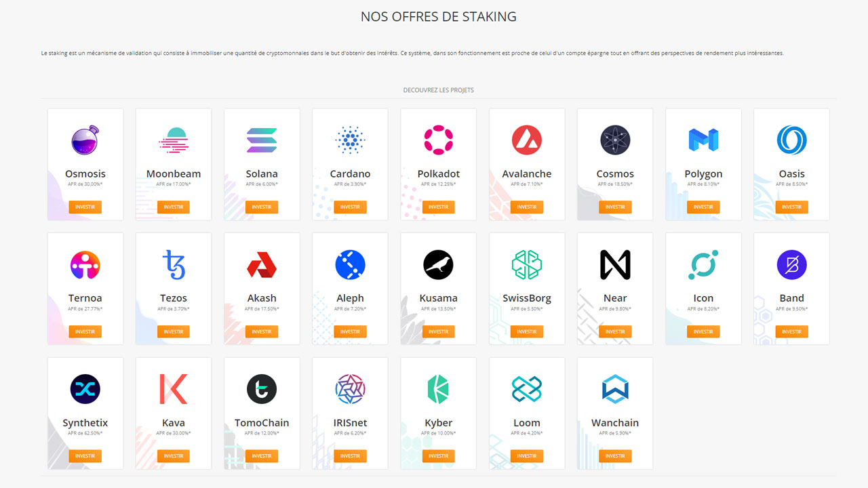Screen dimensions: 868x488
Task: Select the Osmosis project logo
Action: (x=85, y=139)
